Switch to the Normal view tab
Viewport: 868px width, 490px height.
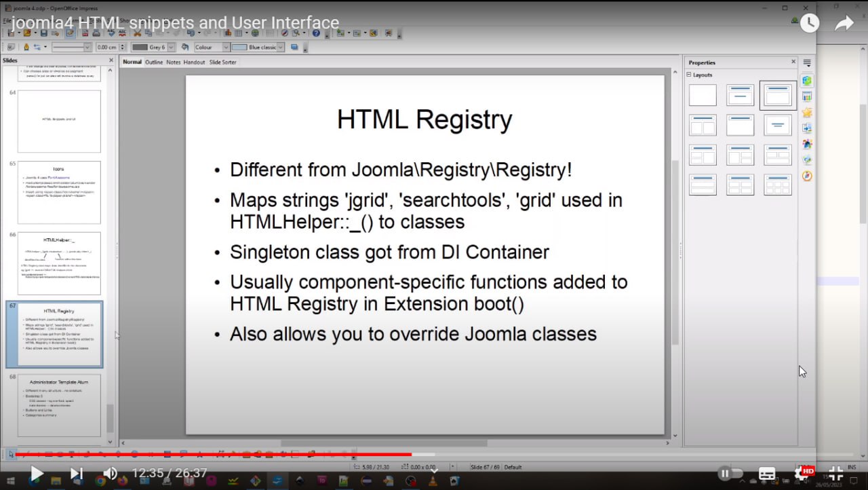pos(132,62)
